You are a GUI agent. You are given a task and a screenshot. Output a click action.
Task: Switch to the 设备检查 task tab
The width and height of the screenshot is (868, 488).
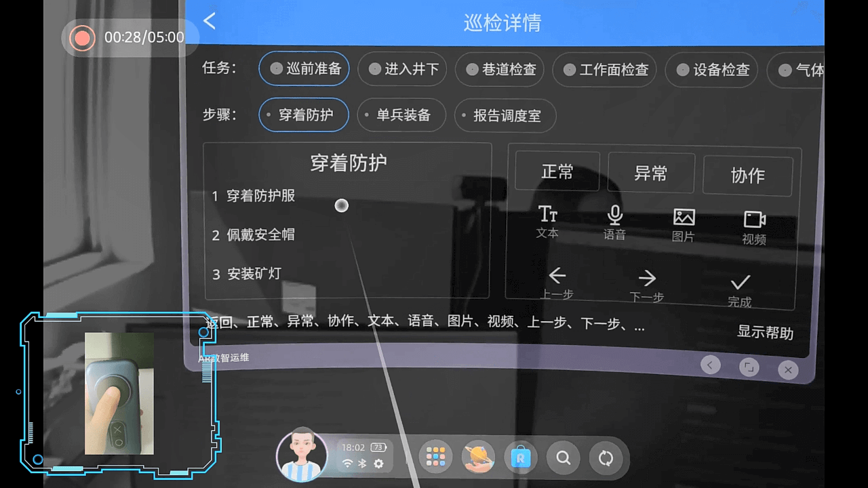point(711,70)
